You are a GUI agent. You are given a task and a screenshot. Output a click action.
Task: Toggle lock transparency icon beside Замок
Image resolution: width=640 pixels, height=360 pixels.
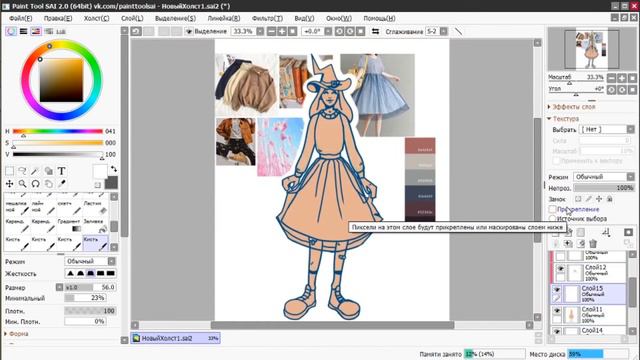pyautogui.click(x=578, y=199)
